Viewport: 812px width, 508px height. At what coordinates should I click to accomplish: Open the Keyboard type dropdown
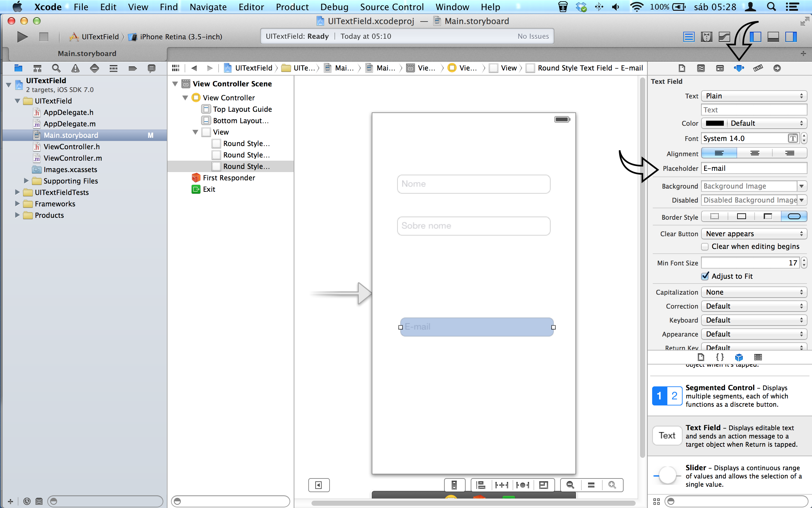tap(754, 320)
